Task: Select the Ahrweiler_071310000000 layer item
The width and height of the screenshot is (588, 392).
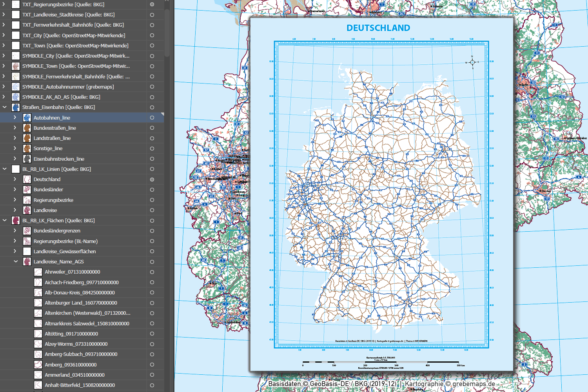Action: tap(73, 272)
